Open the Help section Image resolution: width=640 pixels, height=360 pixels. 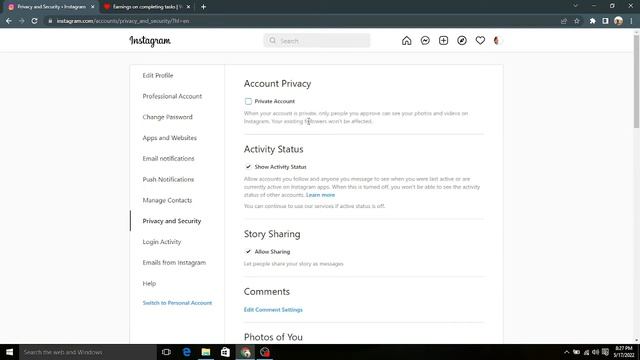point(149,283)
